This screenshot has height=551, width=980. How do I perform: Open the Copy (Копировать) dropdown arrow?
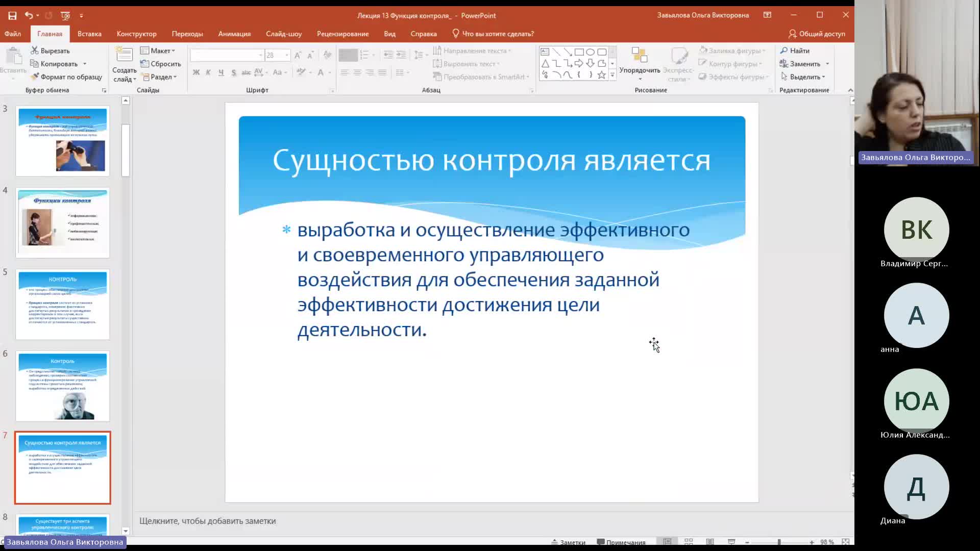(85, 64)
